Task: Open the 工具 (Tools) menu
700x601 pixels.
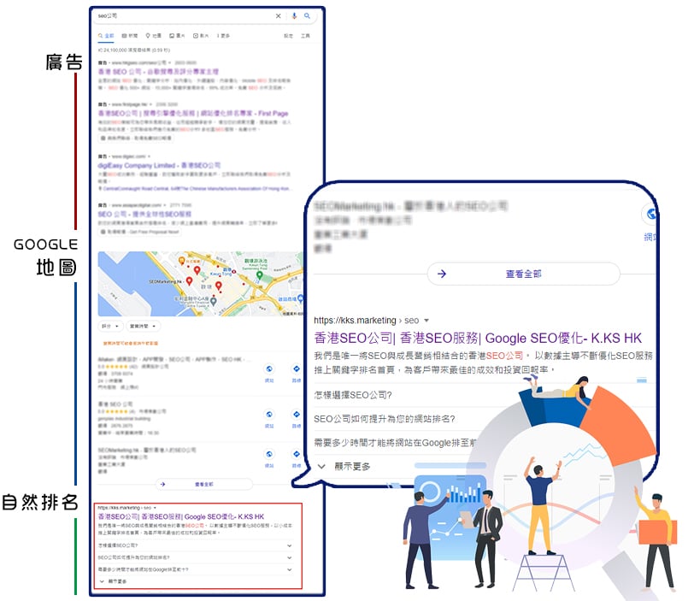Action: pos(305,36)
